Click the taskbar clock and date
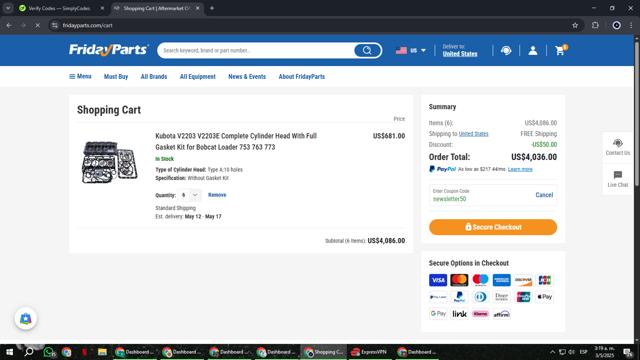This screenshot has height=360, width=640. click(x=604, y=352)
